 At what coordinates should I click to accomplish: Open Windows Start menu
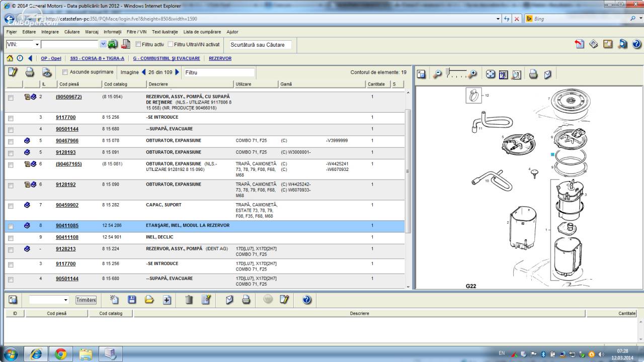[11, 354]
